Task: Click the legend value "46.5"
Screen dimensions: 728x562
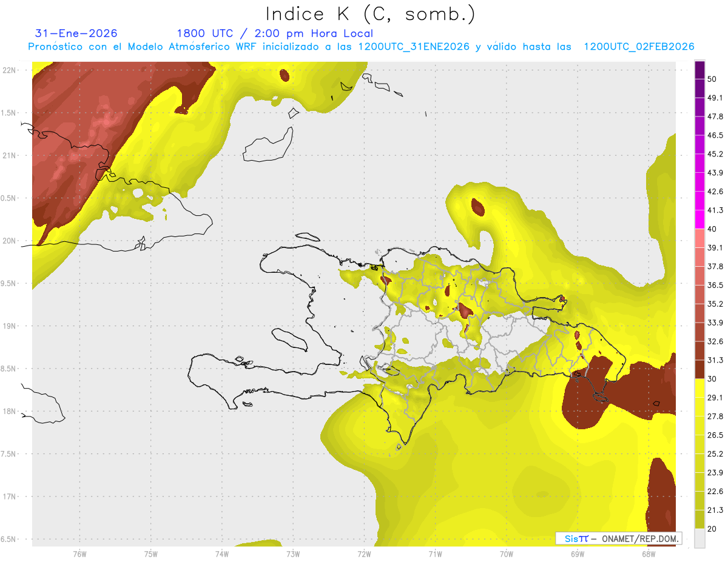Action: click(715, 135)
